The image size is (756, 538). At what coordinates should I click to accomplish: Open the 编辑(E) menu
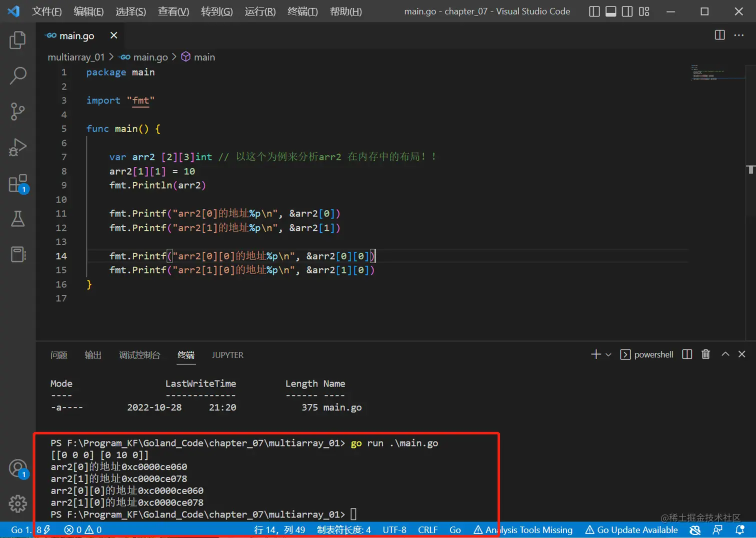[x=88, y=11]
